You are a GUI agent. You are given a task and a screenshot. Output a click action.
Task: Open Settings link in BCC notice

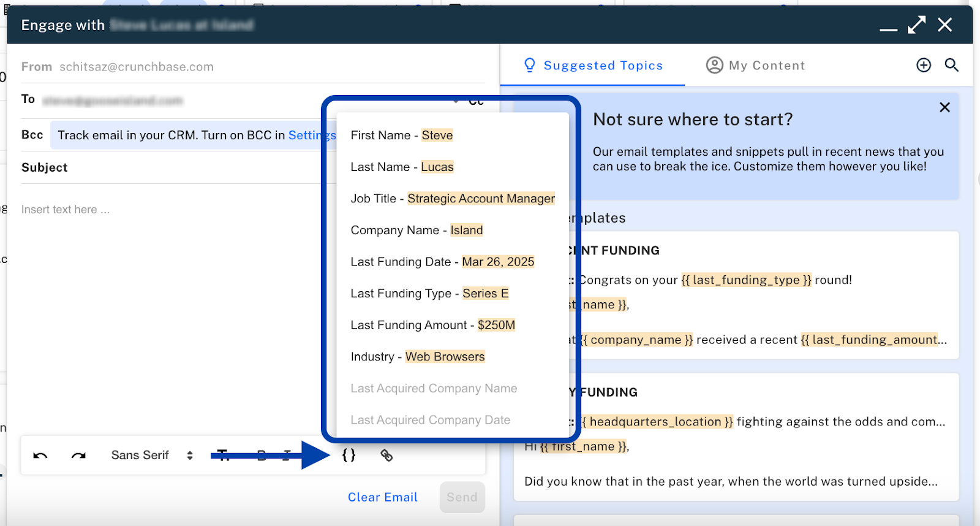pyautogui.click(x=312, y=135)
